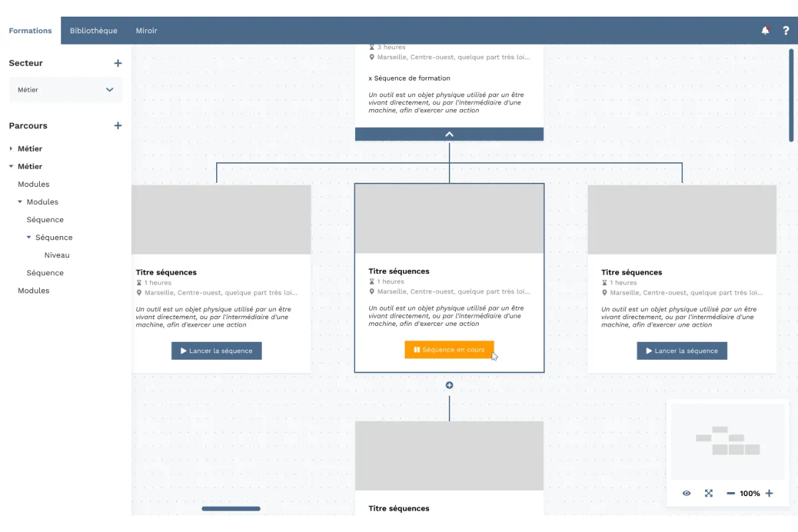Open the Métier dropdown under Secteur
This screenshot has height=532, width=798.
pos(65,90)
